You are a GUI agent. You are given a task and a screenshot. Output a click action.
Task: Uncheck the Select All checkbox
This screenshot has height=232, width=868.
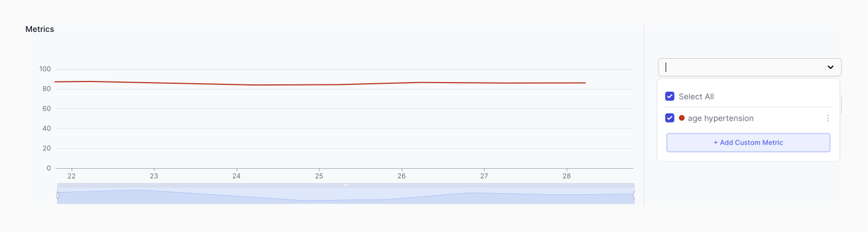tap(670, 96)
